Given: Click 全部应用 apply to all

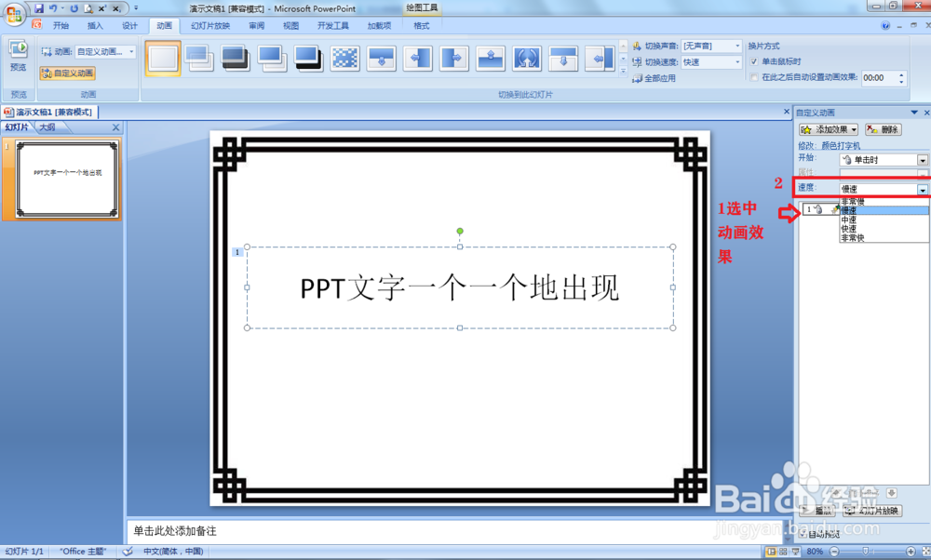Looking at the screenshot, I should click(654, 78).
